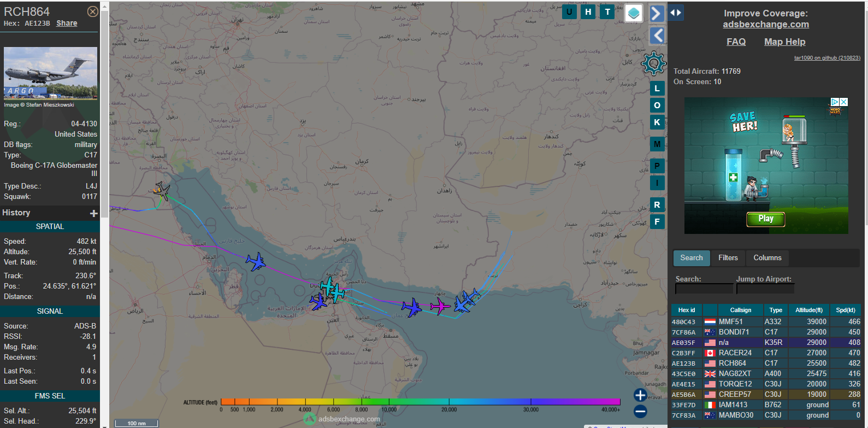868x428 pixels.
Task: Sort table by Spd(kt) column
Action: click(x=846, y=310)
